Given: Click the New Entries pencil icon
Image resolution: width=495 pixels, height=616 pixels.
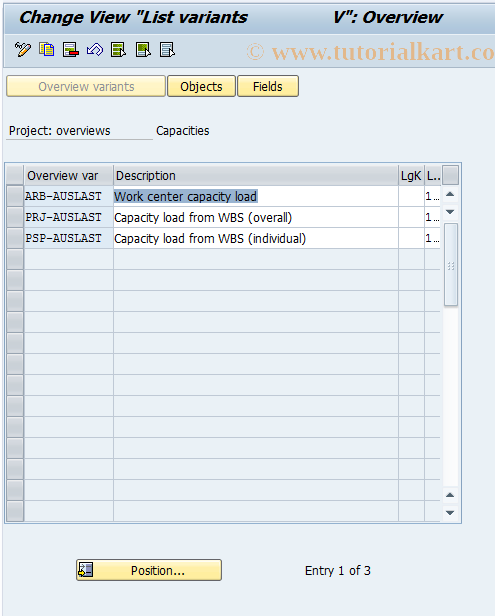Looking at the screenshot, I should point(23,50).
